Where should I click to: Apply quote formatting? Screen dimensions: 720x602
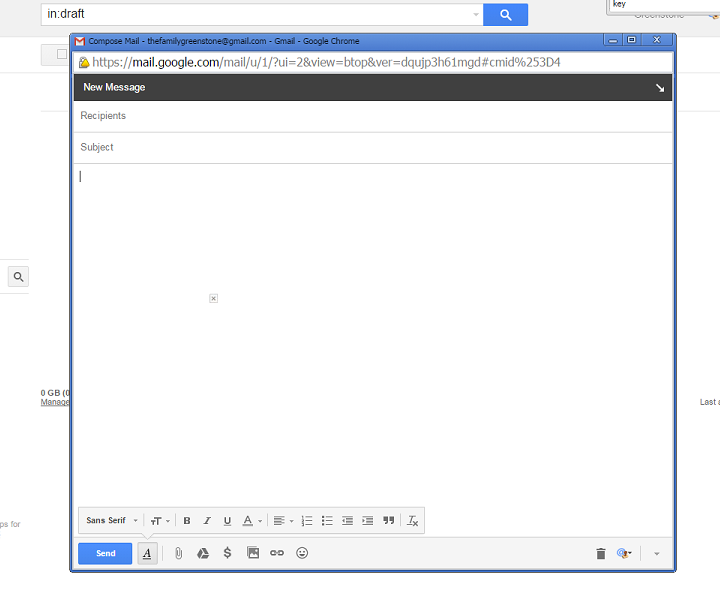coord(388,521)
